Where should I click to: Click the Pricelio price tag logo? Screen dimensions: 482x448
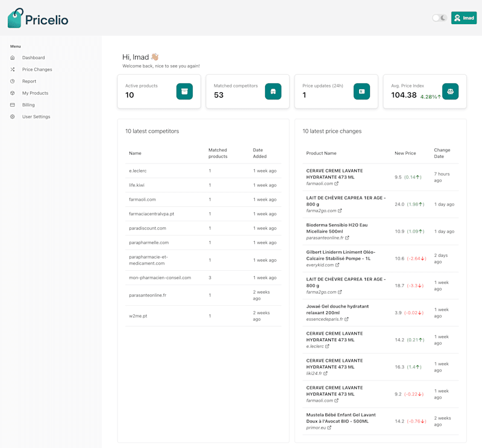(x=16, y=18)
